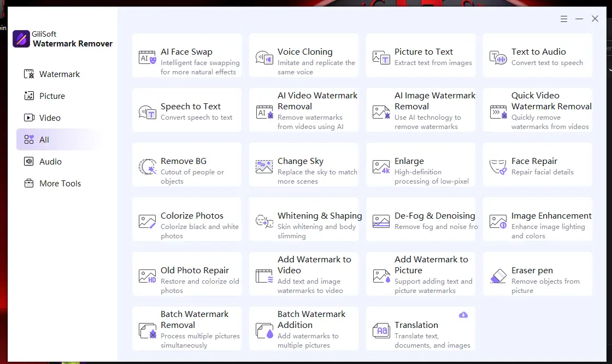Click the AI Video Watermark Removal icon

coord(264,112)
